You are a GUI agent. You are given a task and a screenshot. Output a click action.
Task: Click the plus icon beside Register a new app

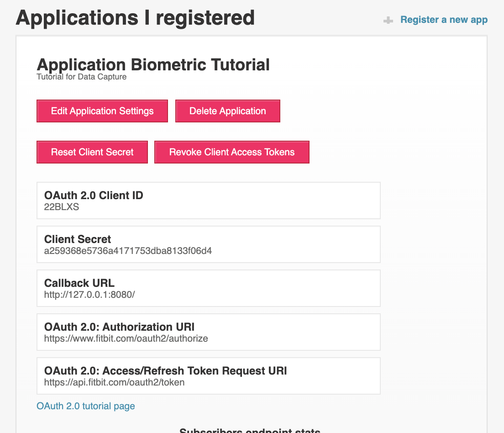pos(388,20)
